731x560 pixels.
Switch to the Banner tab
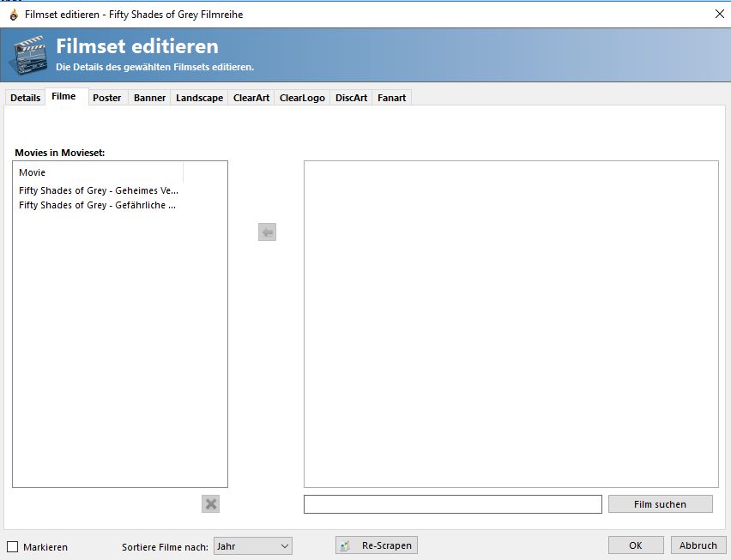(149, 98)
